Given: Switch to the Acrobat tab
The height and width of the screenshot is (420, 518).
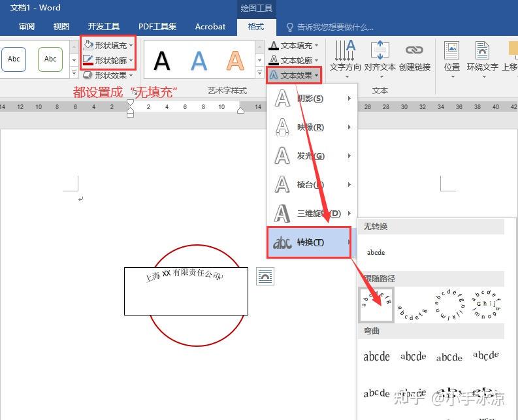Looking at the screenshot, I should click(210, 26).
